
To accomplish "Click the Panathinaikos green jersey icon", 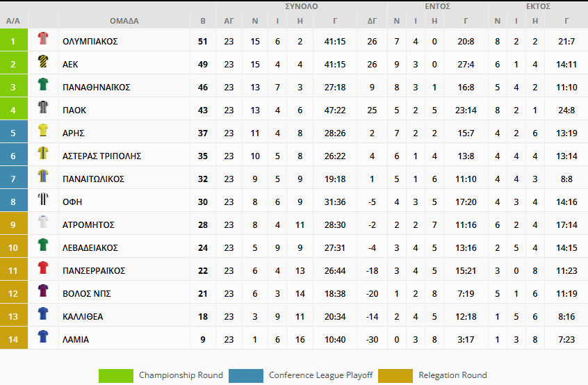I will click(43, 84).
